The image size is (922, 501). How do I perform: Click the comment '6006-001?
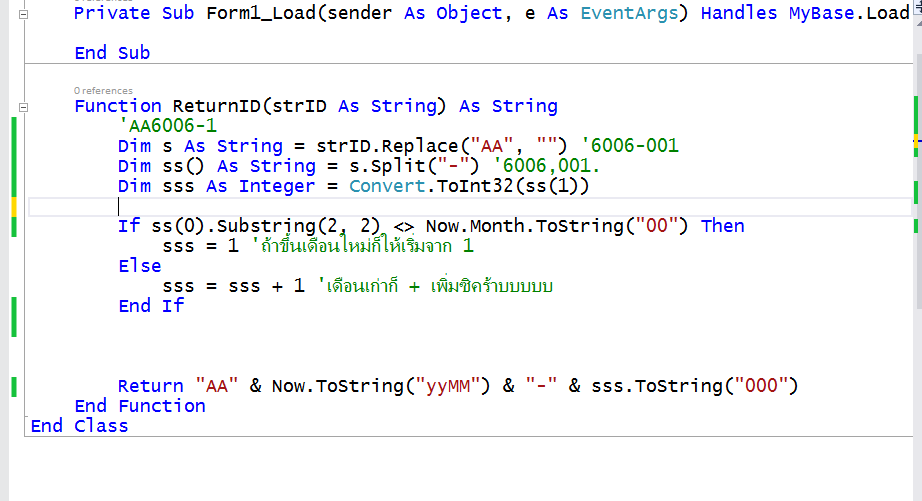[630, 146]
